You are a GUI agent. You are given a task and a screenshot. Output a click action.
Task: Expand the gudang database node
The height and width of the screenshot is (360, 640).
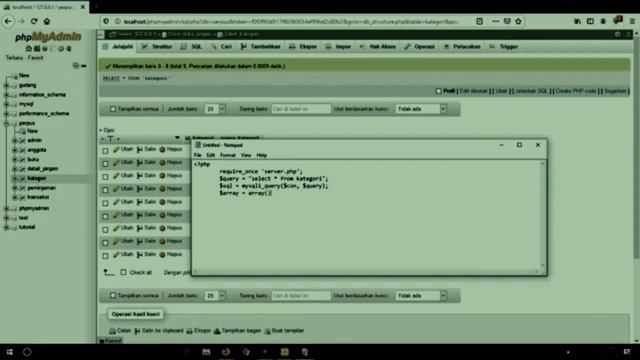[x=6, y=85]
